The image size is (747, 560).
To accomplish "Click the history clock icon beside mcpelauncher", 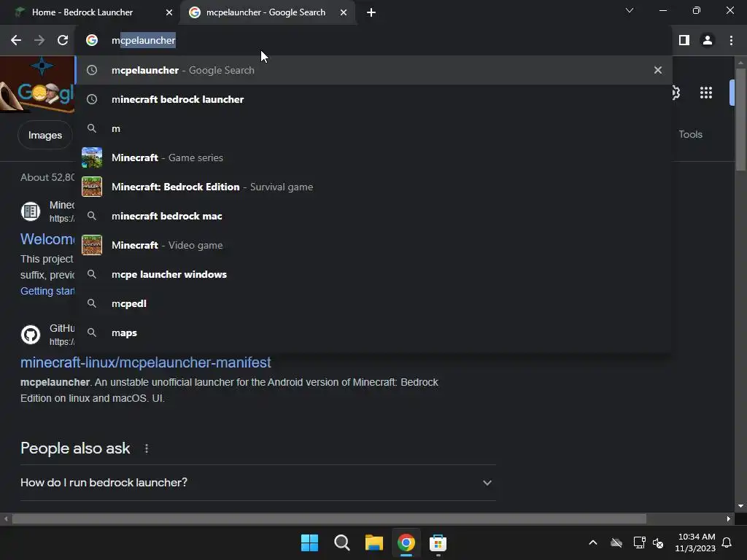I will point(92,70).
